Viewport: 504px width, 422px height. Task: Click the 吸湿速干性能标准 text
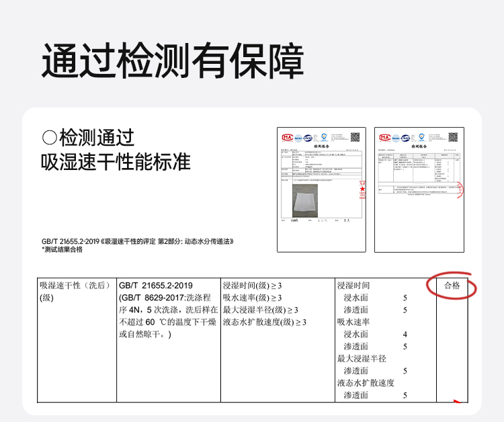(x=116, y=162)
